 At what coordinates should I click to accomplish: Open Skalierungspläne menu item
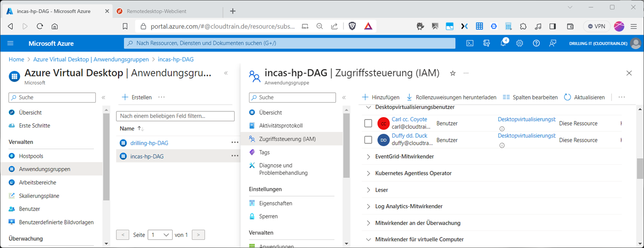40,196
